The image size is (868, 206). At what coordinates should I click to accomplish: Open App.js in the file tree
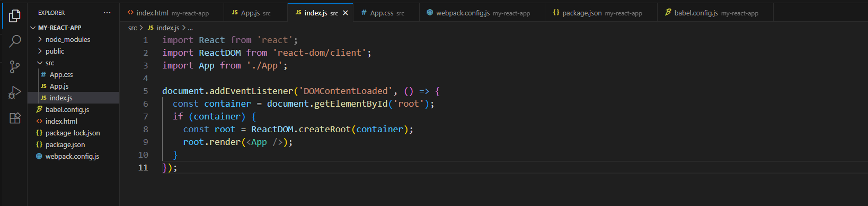[x=74, y=86]
